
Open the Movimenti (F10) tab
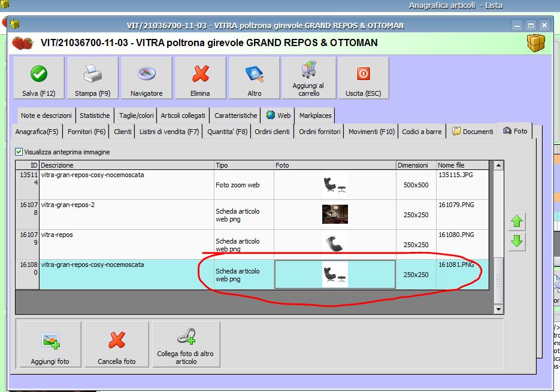pyautogui.click(x=371, y=132)
